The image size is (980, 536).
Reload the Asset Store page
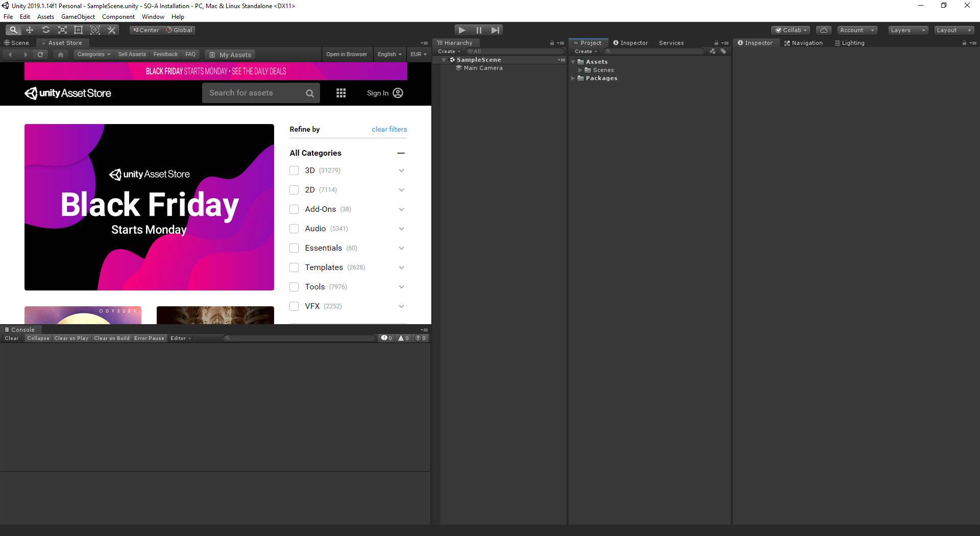tap(40, 54)
